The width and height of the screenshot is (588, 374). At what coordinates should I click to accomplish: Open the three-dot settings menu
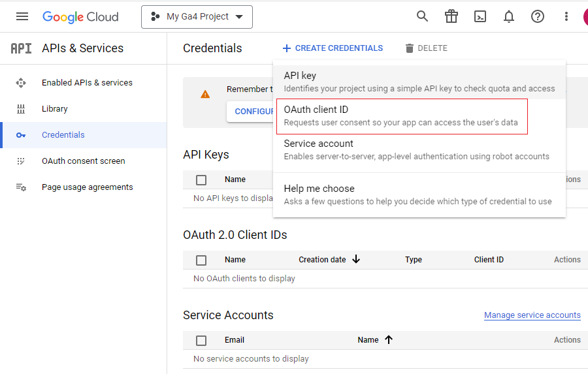coord(566,16)
